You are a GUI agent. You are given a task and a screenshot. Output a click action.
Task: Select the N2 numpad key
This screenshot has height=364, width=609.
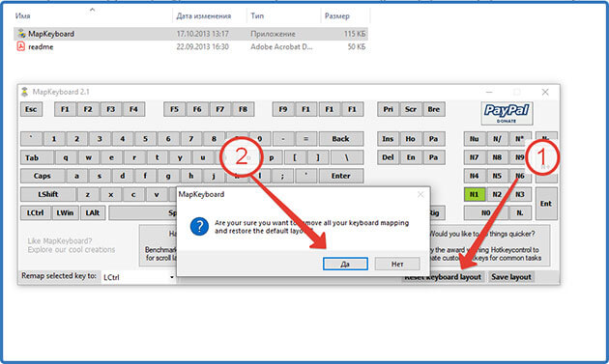(x=497, y=194)
